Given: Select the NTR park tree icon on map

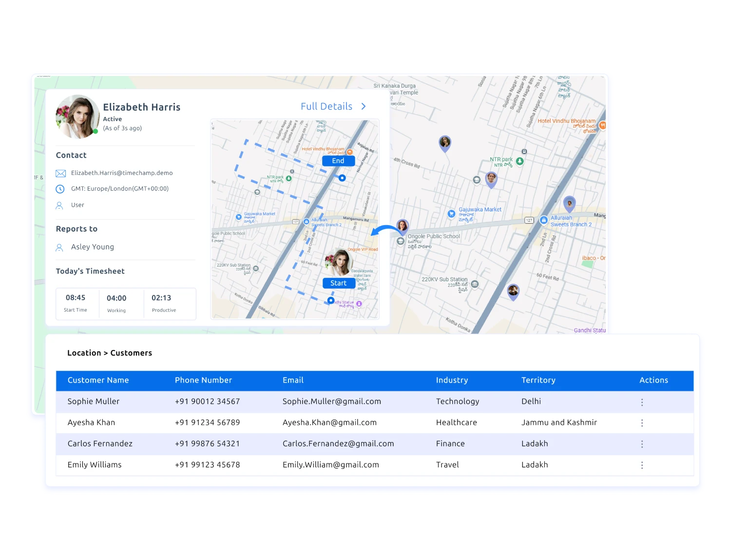Looking at the screenshot, I should 519,160.
